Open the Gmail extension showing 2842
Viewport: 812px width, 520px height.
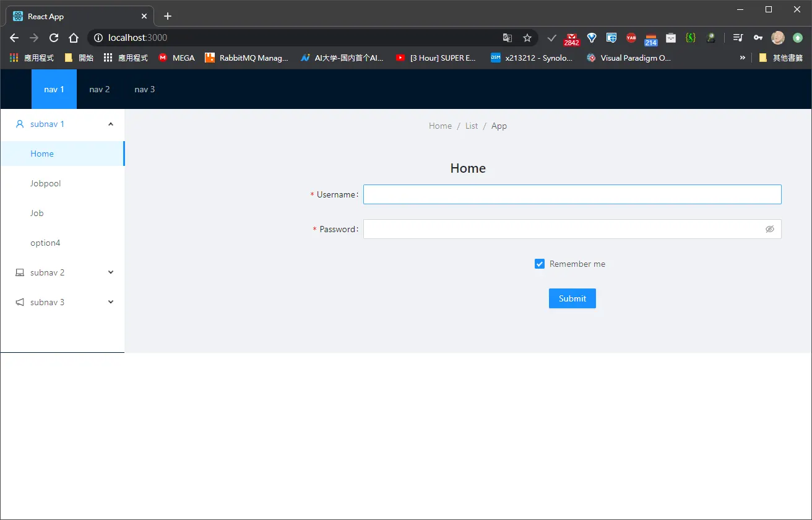coord(571,39)
